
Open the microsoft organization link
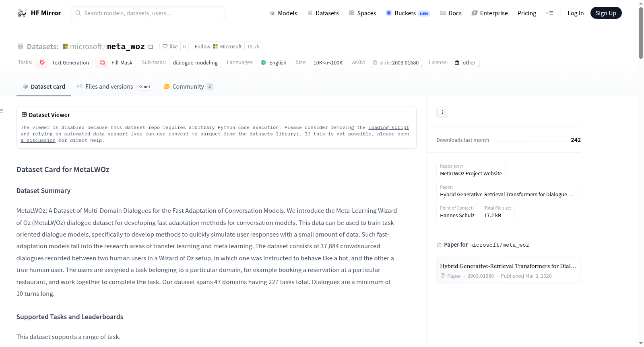tap(86, 46)
